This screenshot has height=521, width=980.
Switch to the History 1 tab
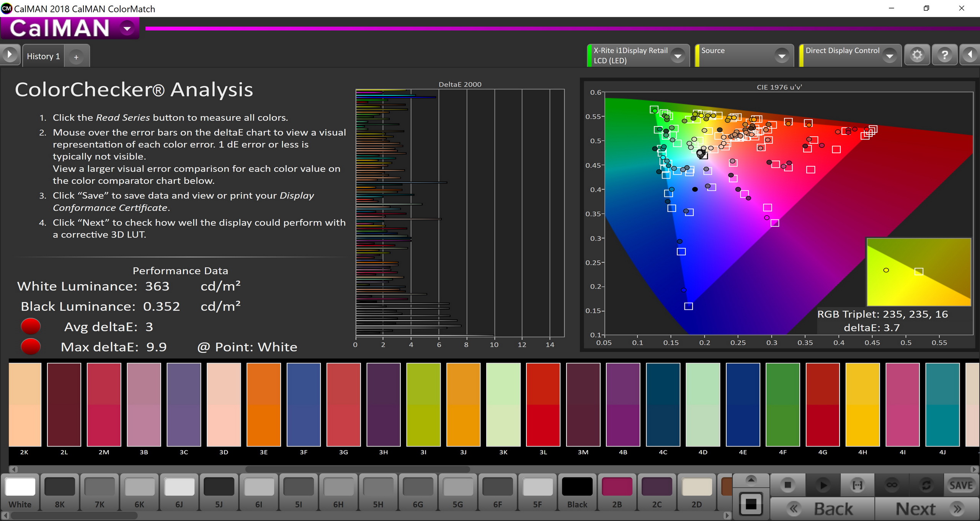click(x=43, y=56)
